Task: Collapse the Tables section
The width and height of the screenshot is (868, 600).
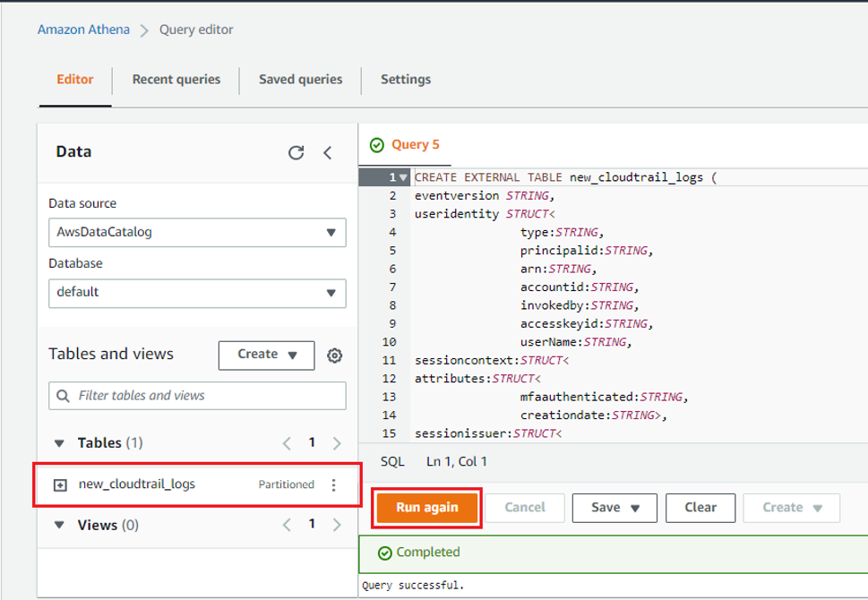Action: (59, 442)
